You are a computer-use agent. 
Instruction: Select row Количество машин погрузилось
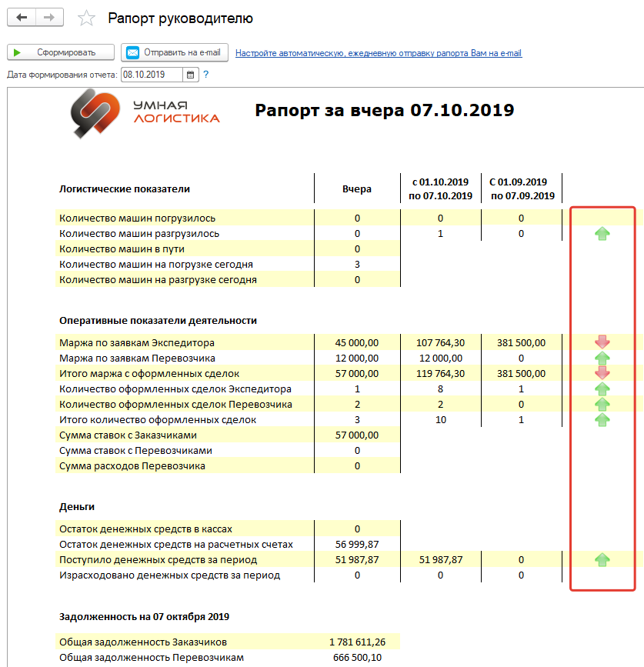[138, 218]
